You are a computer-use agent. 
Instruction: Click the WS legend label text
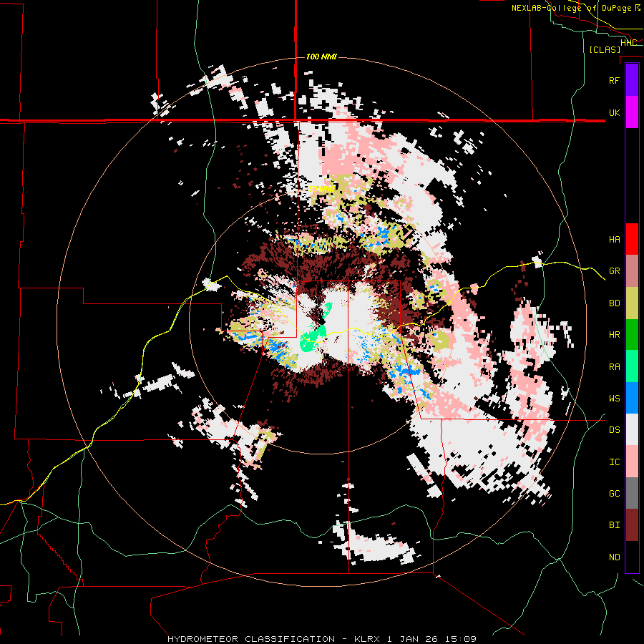click(x=614, y=399)
